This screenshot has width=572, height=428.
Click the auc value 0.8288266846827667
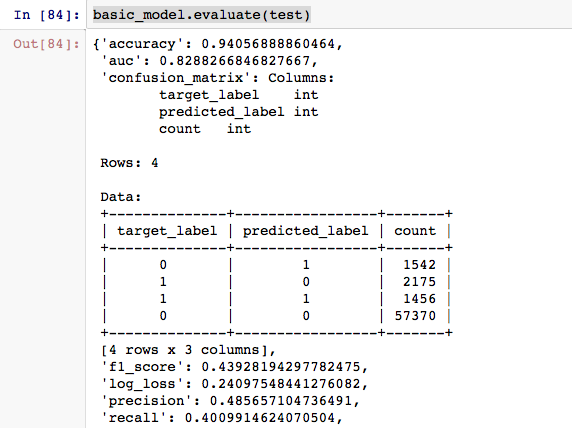[x=235, y=61]
